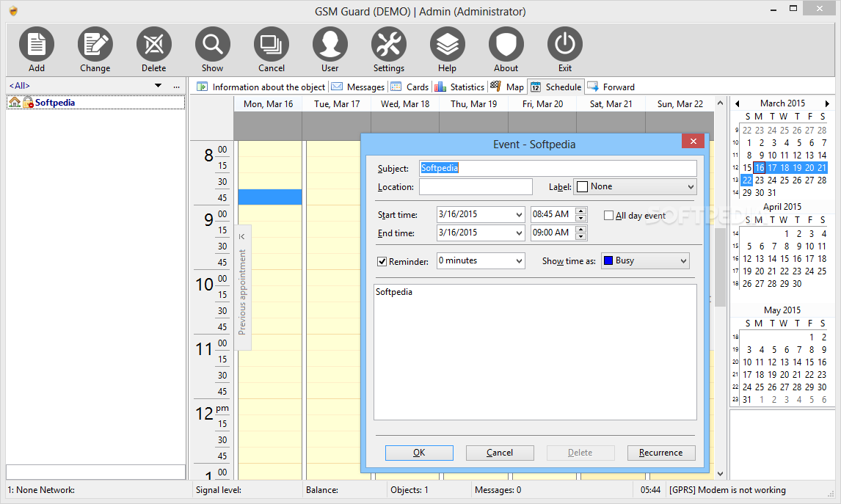The width and height of the screenshot is (841, 504).
Task: Click the schedule scrollbar up arrow
Action: (721, 103)
